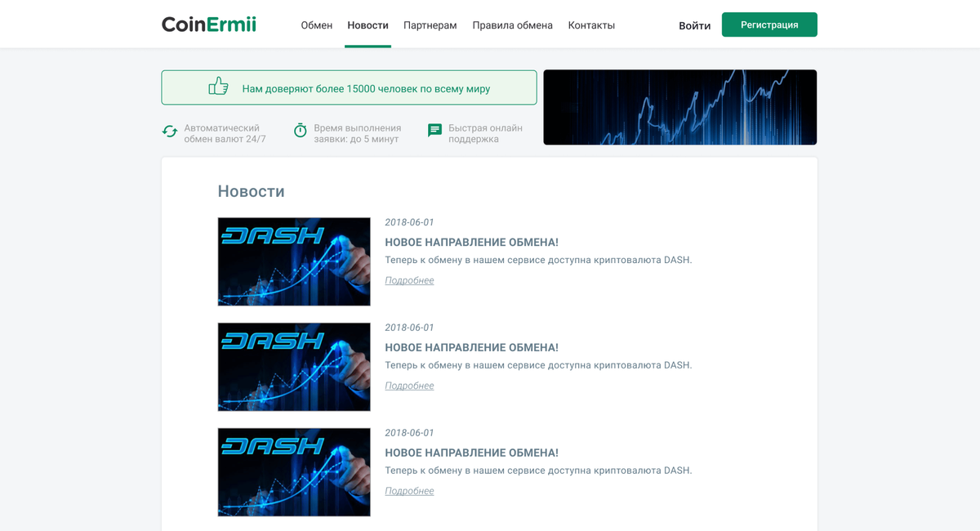Viewport: 980px width, 531px height.
Task: Go to Партнерам page
Action: (x=430, y=25)
